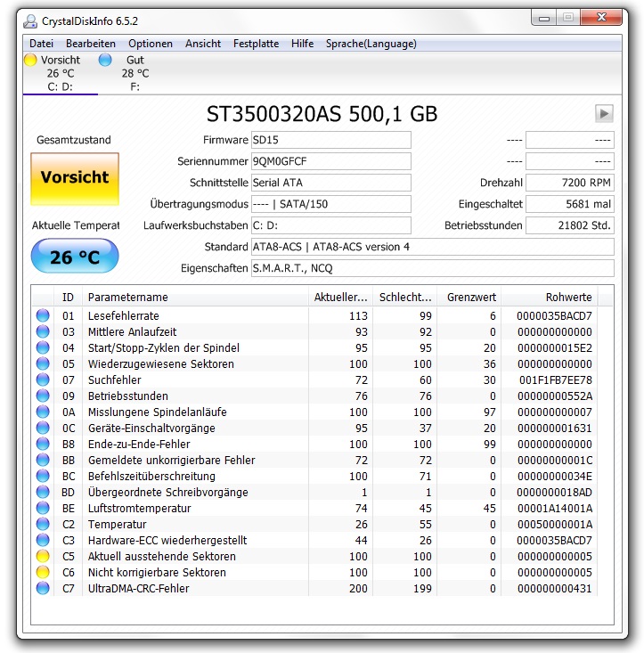
Task: Click the Übertragungsmodus field SATA/150
Action: 331,204
